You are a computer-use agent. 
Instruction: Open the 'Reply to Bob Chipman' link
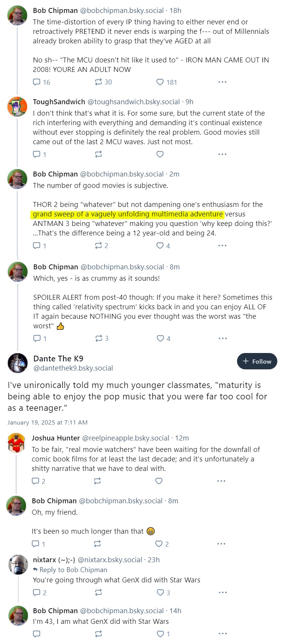pyautogui.click(x=70, y=570)
